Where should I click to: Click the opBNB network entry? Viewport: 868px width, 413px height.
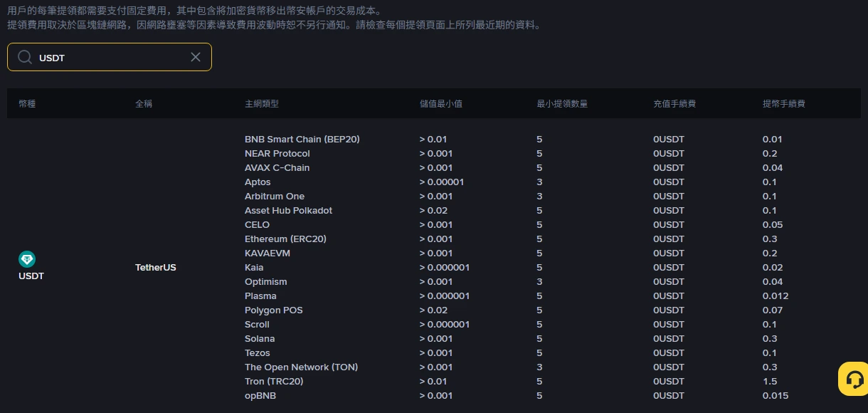(260, 396)
